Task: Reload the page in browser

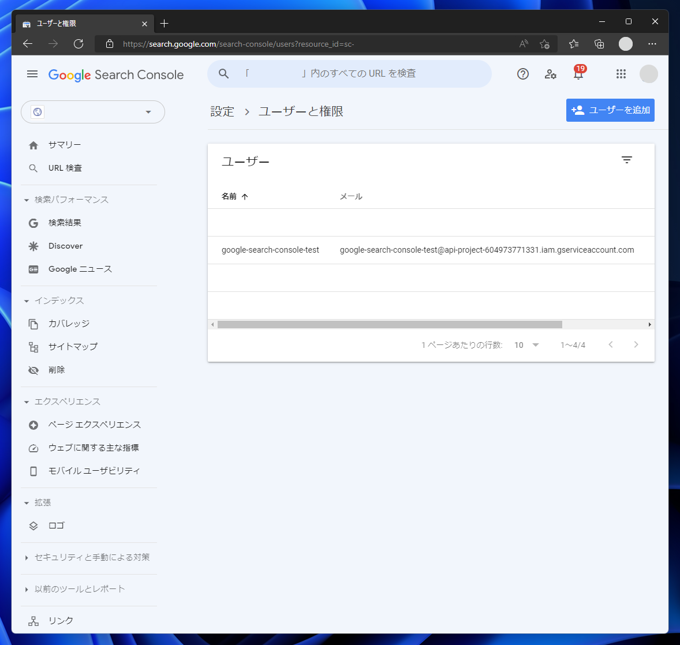Action: (78, 44)
